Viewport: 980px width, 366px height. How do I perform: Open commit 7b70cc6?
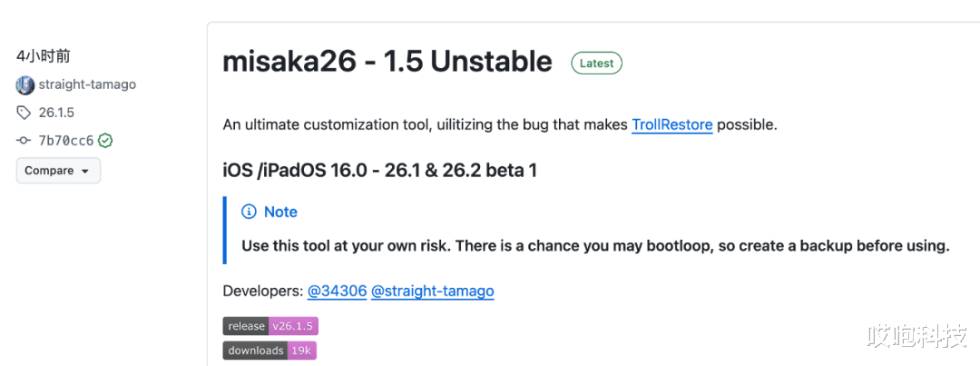point(65,141)
